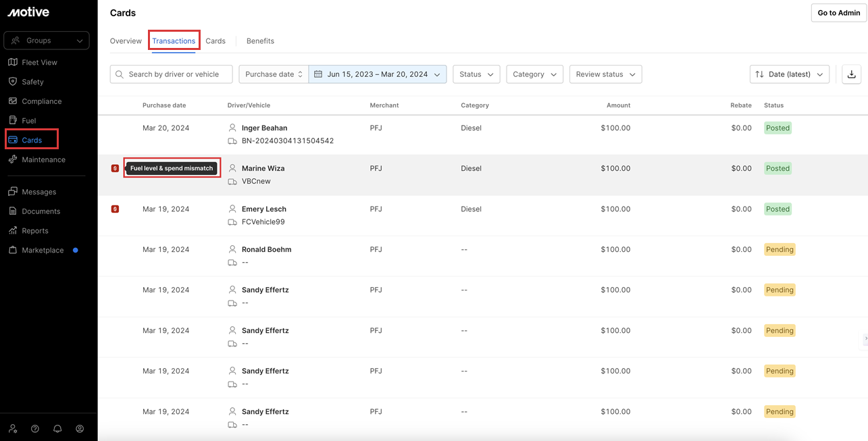Expand the Groups dropdown
The image size is (868, 441).
47,41
